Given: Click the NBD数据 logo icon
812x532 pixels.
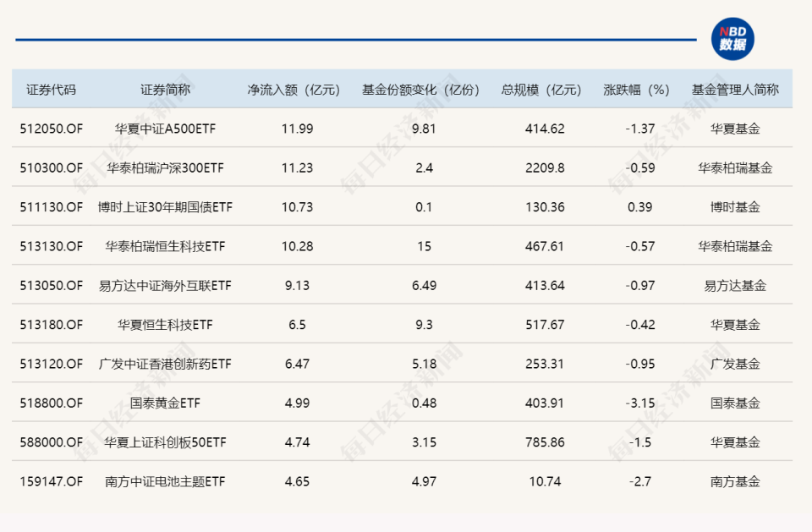Looking at the screenshot, I should click(732, 39).
